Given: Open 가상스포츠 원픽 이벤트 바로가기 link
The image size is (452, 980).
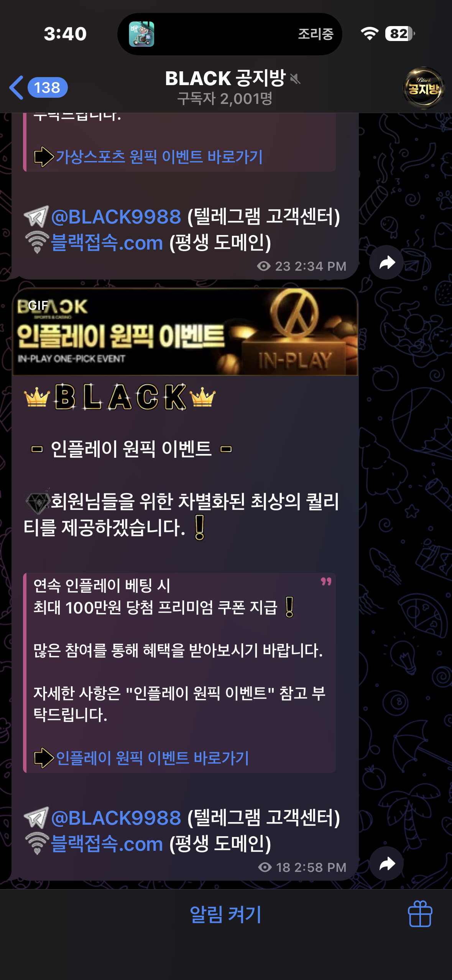Looking at the screenshot, I should 159,157.
